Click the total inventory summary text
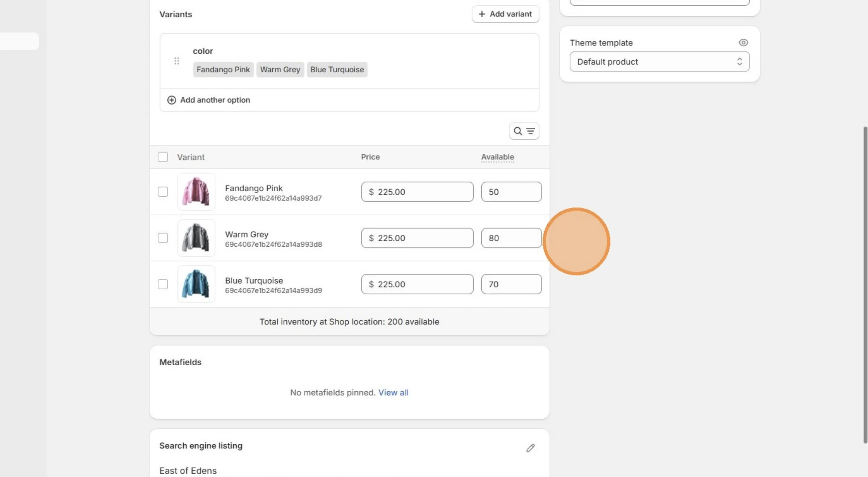 tap(349, 321)
